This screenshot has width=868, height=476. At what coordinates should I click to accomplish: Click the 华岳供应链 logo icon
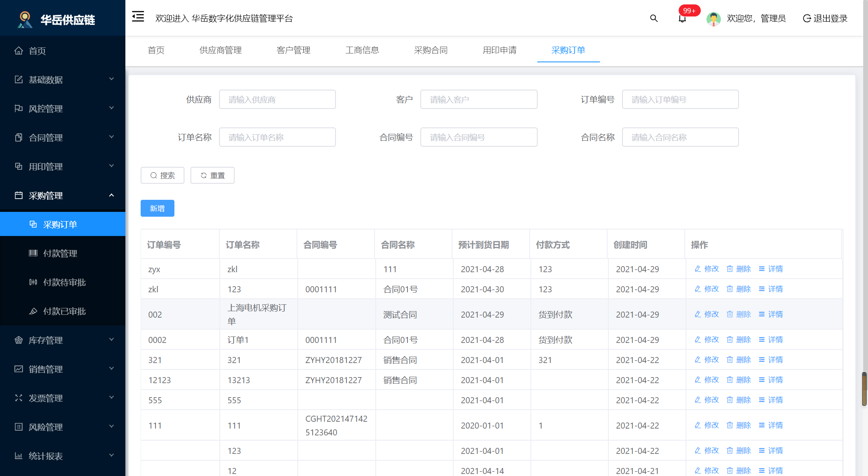[x=25, y=19]
